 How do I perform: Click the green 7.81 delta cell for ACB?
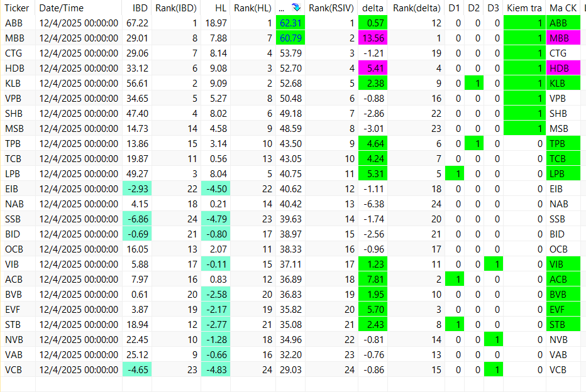pyautogui.click(x=373, y=280)
